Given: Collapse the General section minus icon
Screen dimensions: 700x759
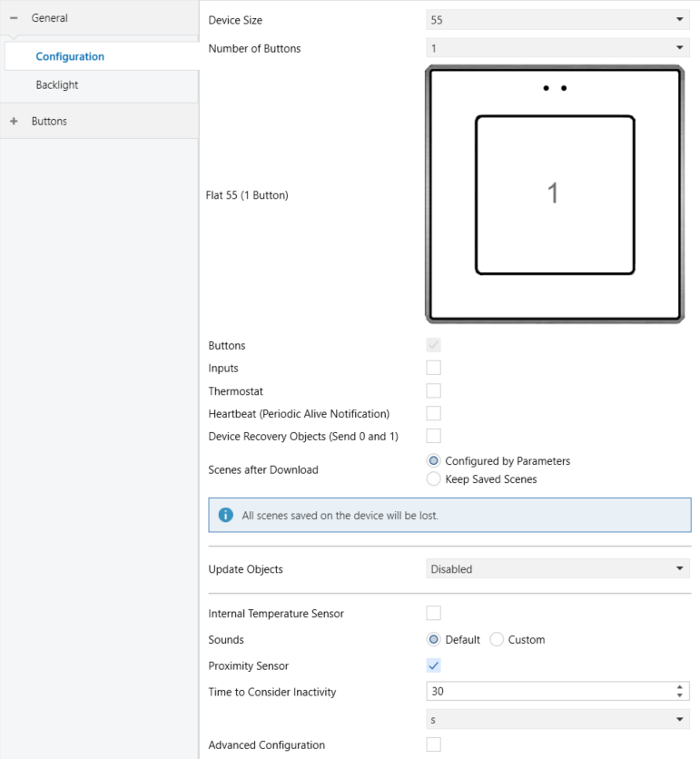Looking at the screenshot, I should click(x=14, y=18).
